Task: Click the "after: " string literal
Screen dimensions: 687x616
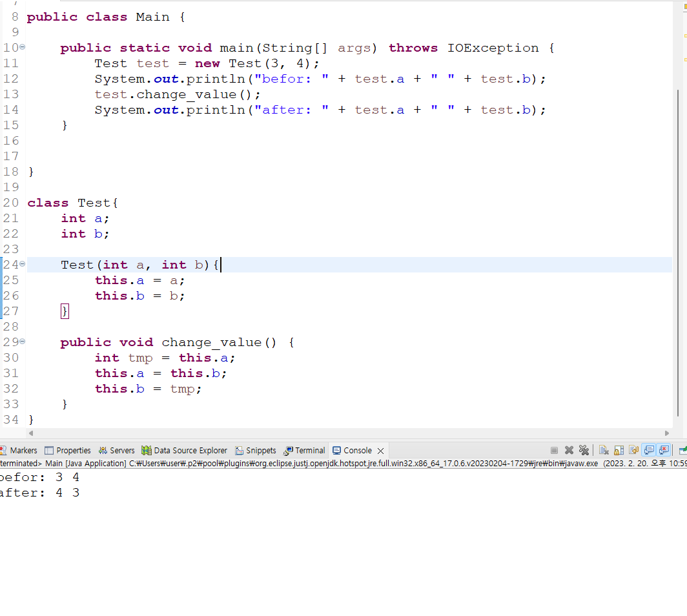Action: tap(291, 110)
